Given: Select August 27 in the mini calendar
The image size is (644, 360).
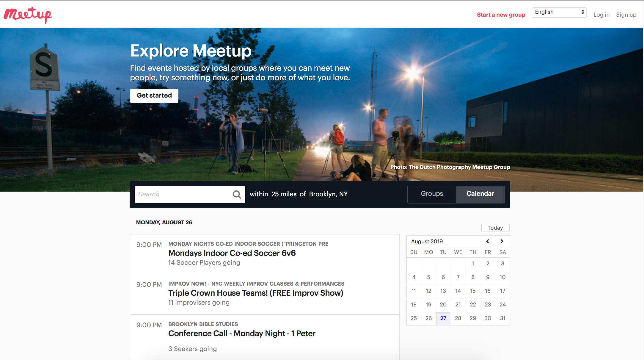Looking at the screenshot, I should pyautogui.click(x=443, y=318).
